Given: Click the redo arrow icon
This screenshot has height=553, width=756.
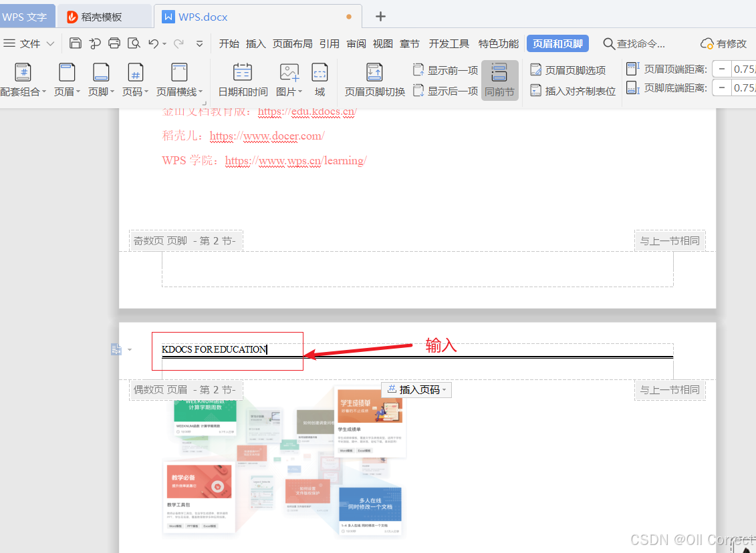Looking at the screenshot, I should 178,43.
